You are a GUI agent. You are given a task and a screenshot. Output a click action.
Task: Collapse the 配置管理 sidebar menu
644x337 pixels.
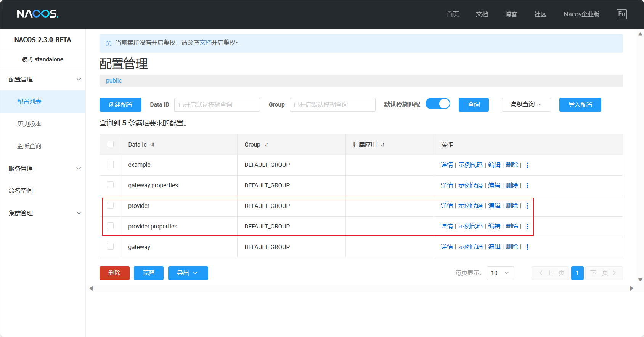point(43,80)
